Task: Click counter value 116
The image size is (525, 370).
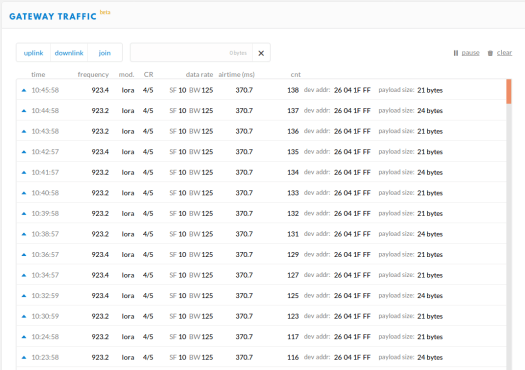Action: point(293,357)
